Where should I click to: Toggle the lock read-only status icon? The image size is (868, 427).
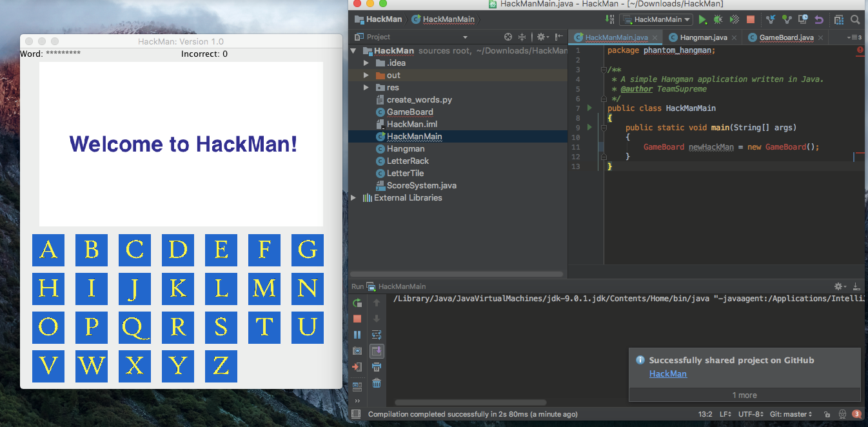[827, 414]
